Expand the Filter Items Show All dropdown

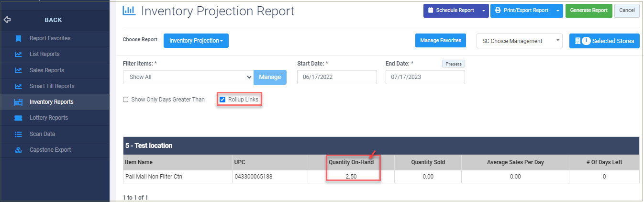pyautogui.click(x=188, y=77)
